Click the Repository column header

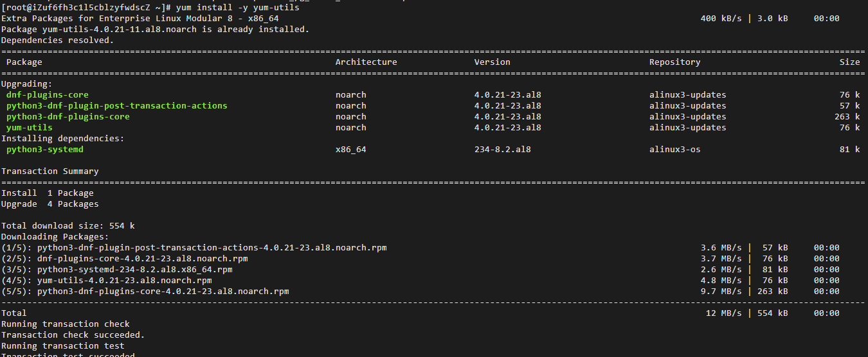coord(674,62)
